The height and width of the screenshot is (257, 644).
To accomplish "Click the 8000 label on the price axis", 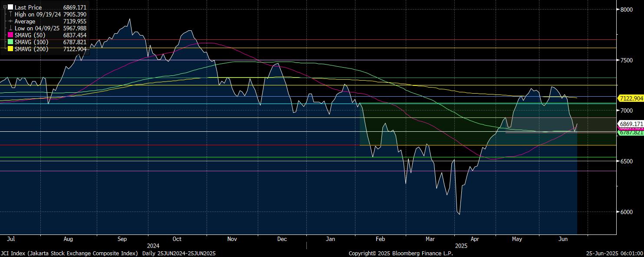I will tap(627, 9).
